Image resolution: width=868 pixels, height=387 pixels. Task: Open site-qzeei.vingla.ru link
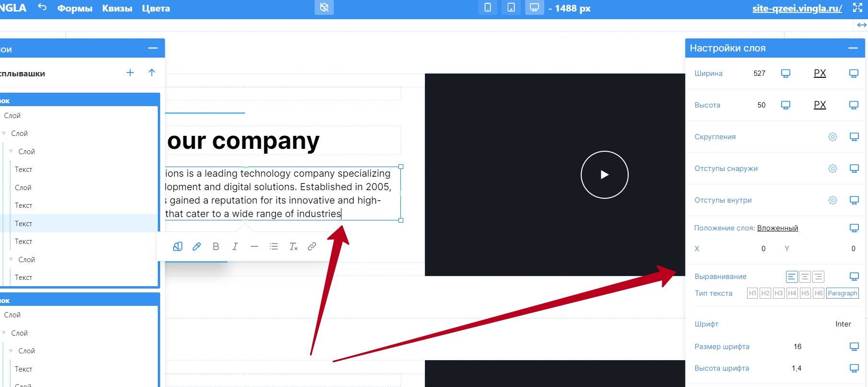[x=797, y=8]
